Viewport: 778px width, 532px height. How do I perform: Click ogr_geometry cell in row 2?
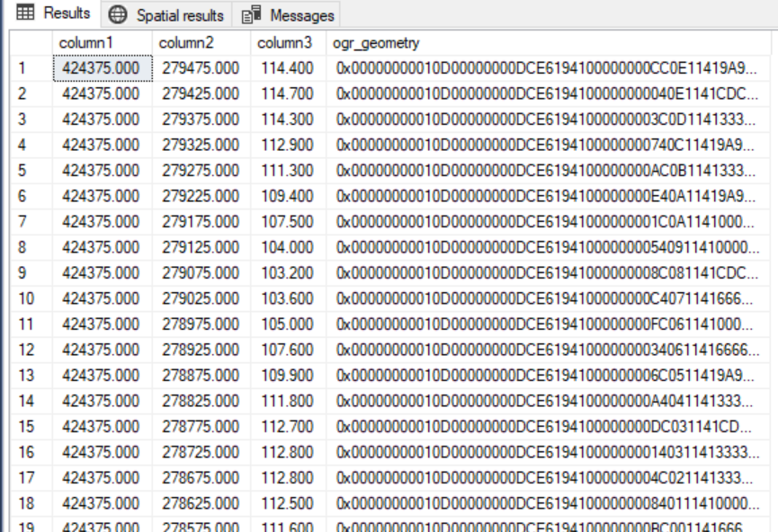pos(549,93)
